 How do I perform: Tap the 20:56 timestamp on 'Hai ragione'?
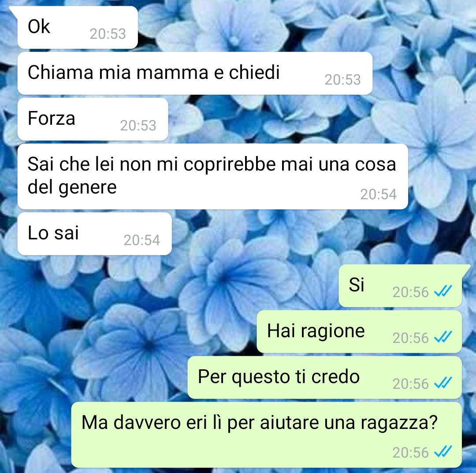410,338
